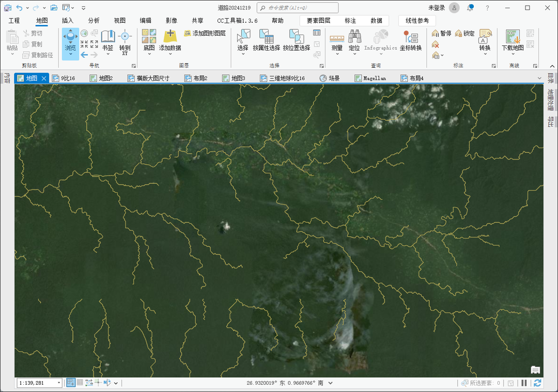Click the undo arrow in quick access toolbar
Image resolution: width=558 pixels, height=392 pixels.
click(x=19, y=7)
